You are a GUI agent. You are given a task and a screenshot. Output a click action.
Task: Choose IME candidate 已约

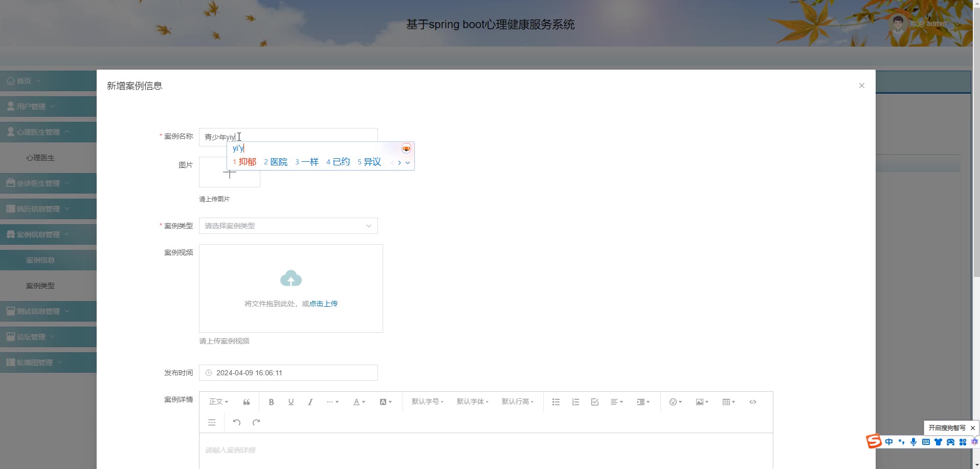tap(338, 162)
